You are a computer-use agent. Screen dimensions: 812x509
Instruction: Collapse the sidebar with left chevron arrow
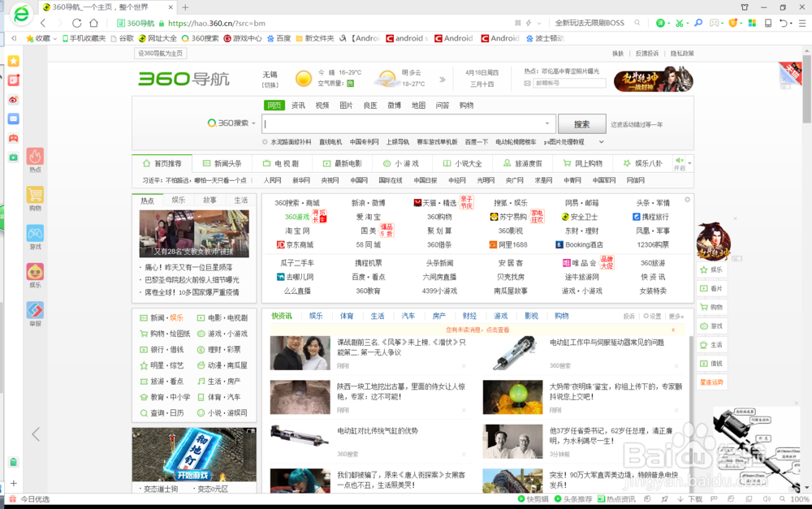click(36, 434)
